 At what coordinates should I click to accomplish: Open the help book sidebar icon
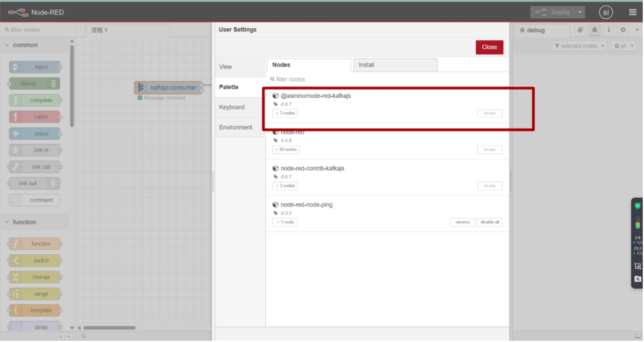point(580,30)
